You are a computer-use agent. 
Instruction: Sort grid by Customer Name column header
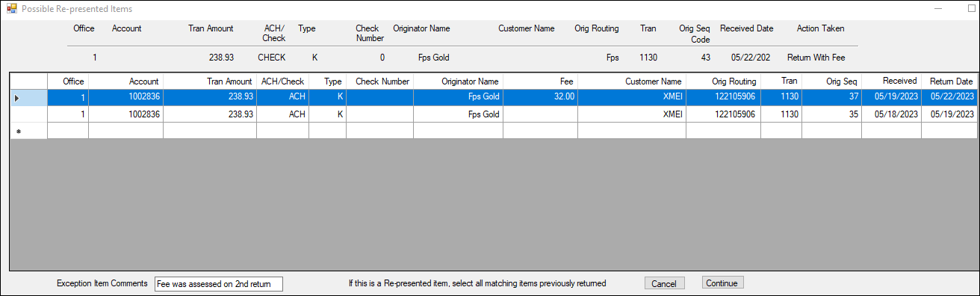pos(632,81)
